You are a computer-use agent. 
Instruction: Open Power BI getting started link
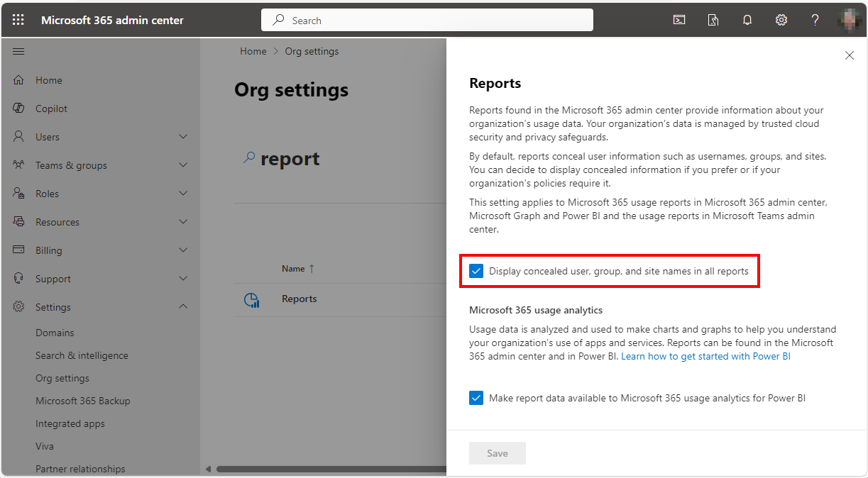[x=705, y=356]
